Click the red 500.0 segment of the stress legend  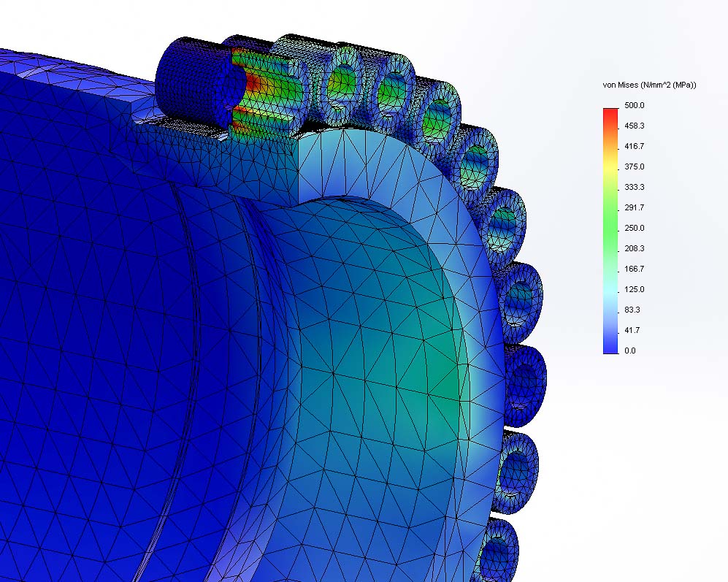pyautogui.click(x=608, y=115)
